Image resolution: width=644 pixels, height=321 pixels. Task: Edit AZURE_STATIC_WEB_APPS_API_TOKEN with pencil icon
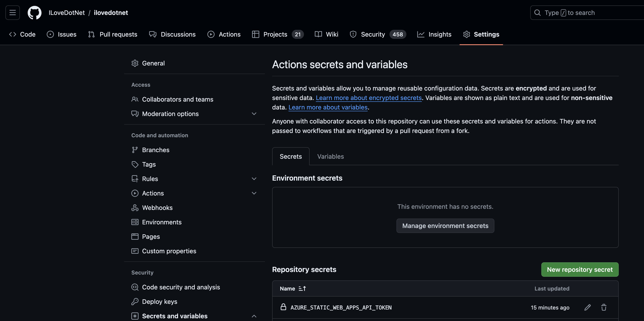click(x=588, y=307)
